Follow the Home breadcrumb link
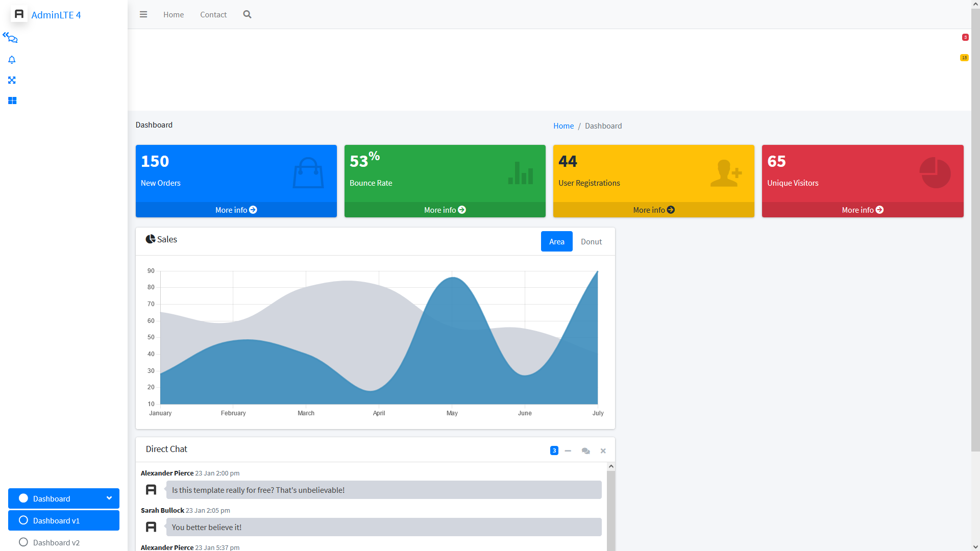Image resolution: width=980 pixels, height=551 pixels. tap(563, 126)
